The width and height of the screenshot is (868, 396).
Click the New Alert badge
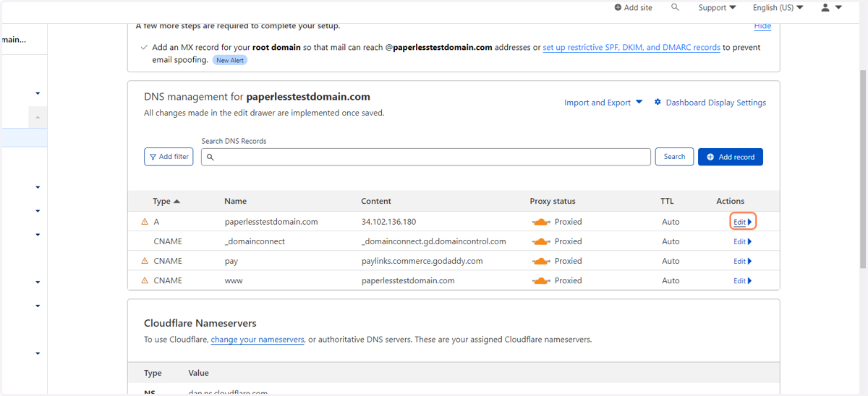click(x=230, y=60)
